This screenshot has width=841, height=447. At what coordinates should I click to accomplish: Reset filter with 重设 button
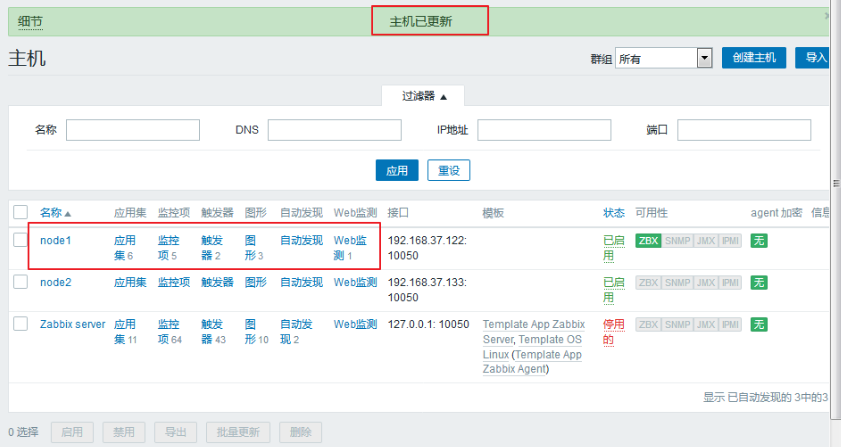point(448,170)
